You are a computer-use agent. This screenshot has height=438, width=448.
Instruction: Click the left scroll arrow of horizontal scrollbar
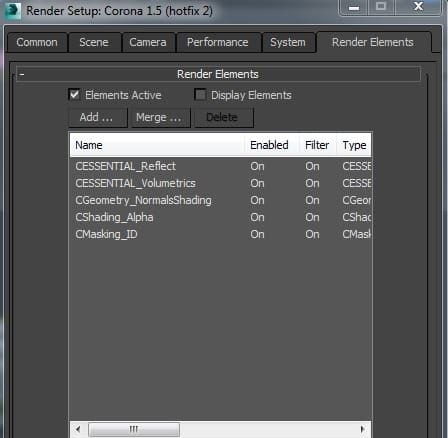pyautogui.click(x=78, y=429)
